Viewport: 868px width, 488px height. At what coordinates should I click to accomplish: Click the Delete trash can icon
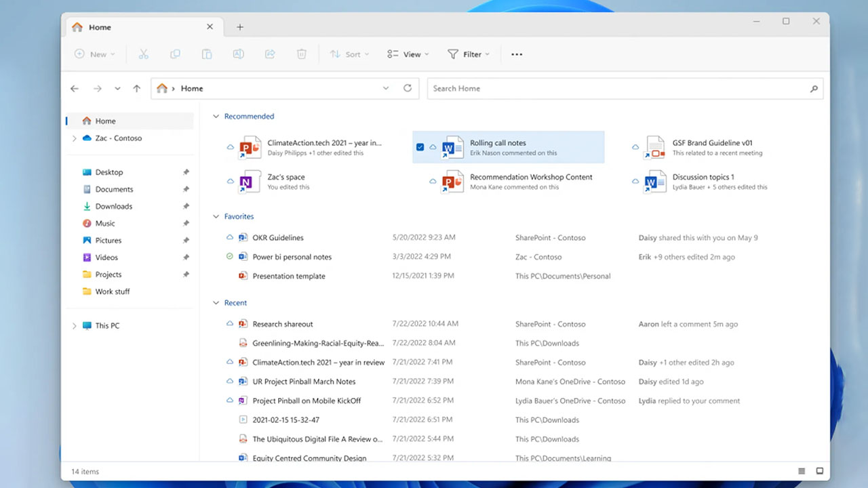pos(302,54)
